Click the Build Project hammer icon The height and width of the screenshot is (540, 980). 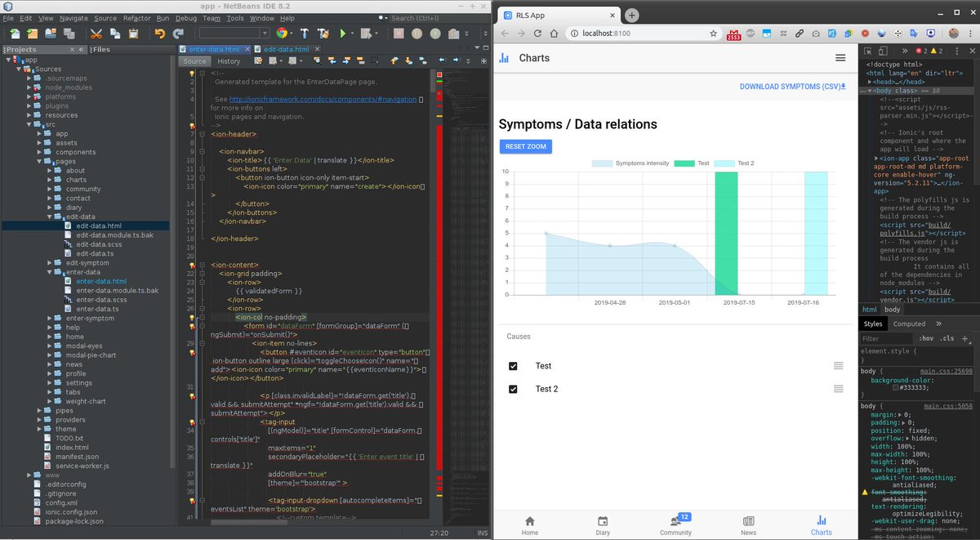click(304, 33)
